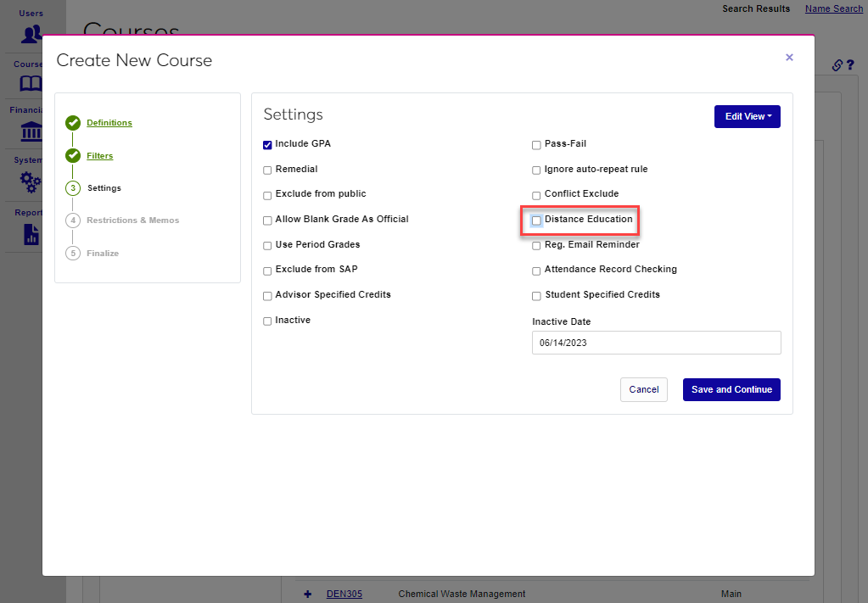The height and width of the screenshot is (603, 868).
Task: Open the Edit View dropdown
Action: tap(747, 117)
